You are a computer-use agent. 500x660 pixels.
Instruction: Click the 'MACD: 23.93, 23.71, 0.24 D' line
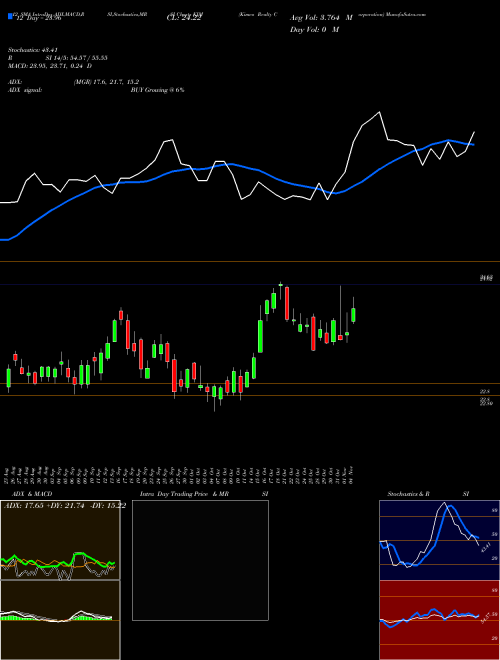[50, 66]
